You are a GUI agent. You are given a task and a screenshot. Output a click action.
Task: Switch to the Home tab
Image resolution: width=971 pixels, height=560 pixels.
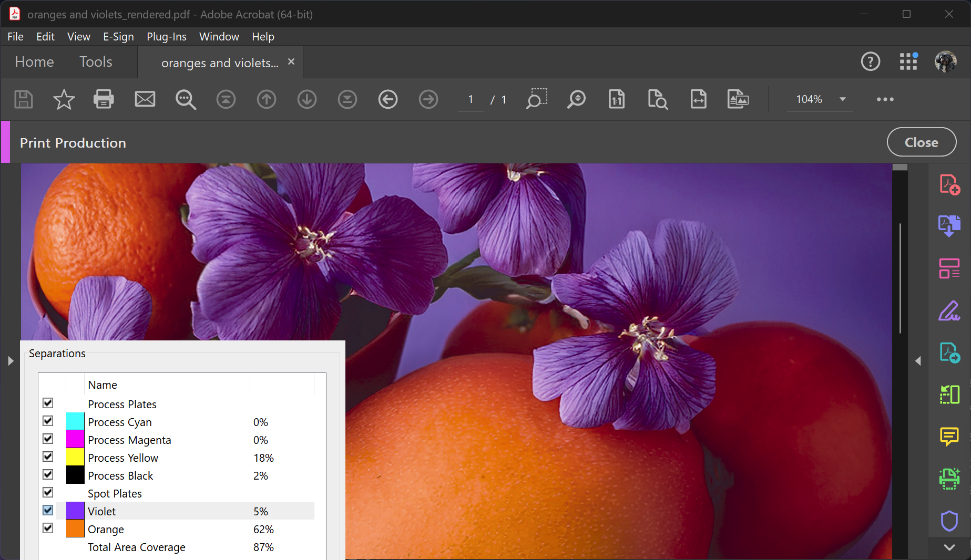[x=34, y=62]
